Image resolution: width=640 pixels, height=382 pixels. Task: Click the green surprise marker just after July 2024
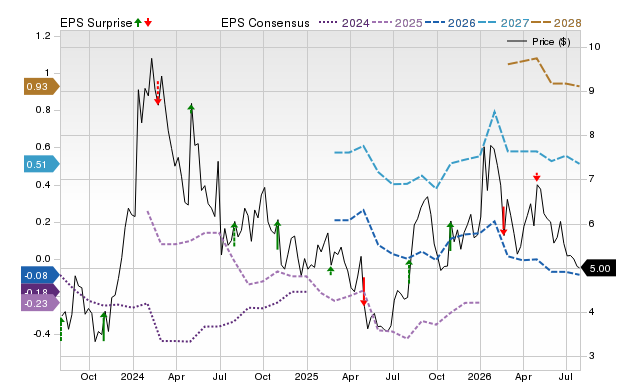click(234, 234)
